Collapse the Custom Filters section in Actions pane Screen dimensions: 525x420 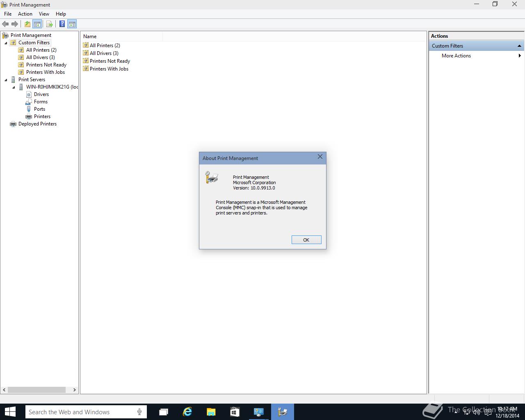[519, 46]
